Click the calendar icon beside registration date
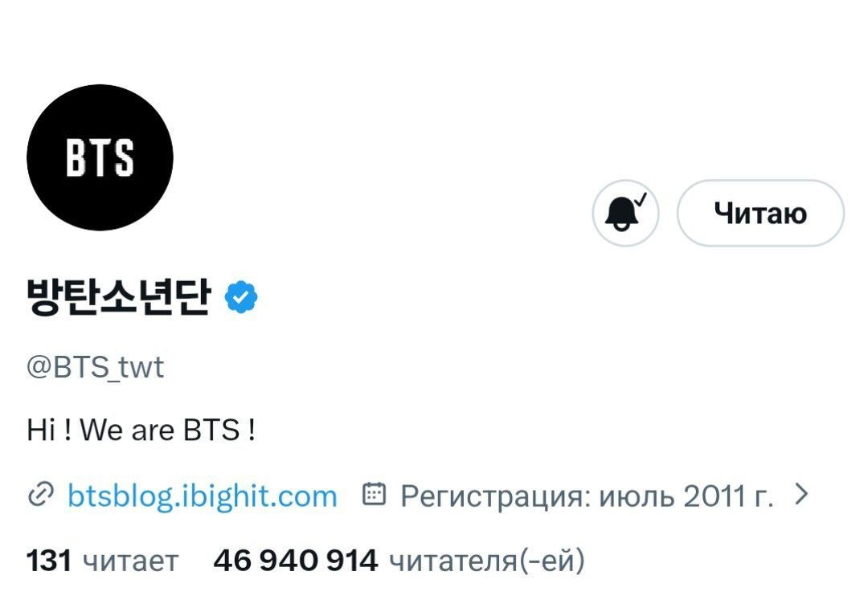Viewport: 868px width, 604px height. click(x=375, y=494)
